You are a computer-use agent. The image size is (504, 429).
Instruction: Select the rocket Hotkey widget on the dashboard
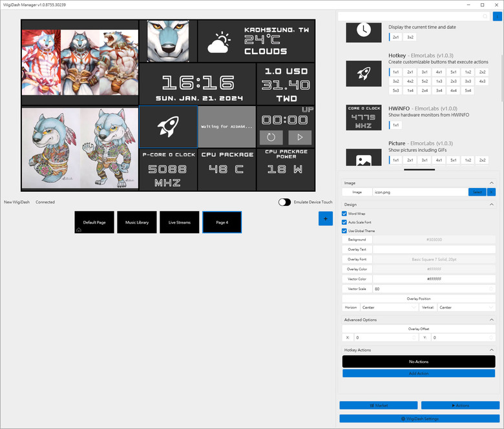[168, 127]
